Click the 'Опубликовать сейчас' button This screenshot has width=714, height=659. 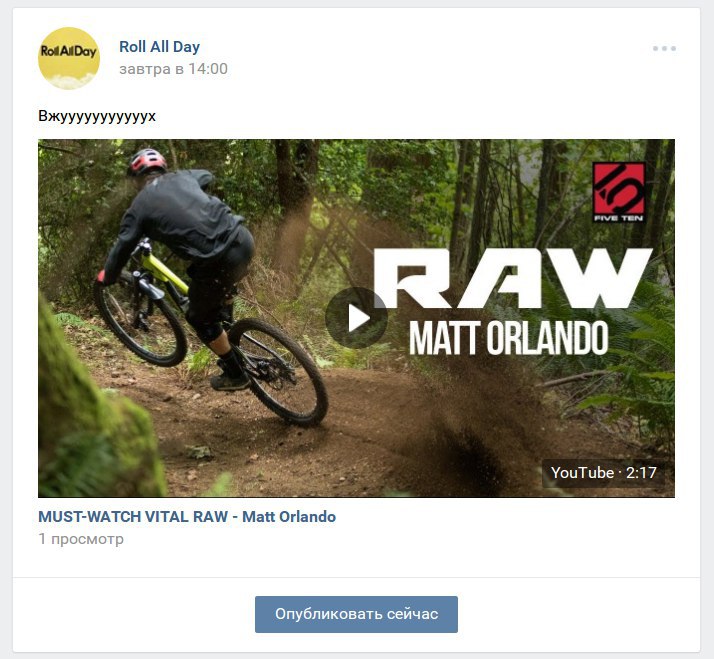pos(357,614)
